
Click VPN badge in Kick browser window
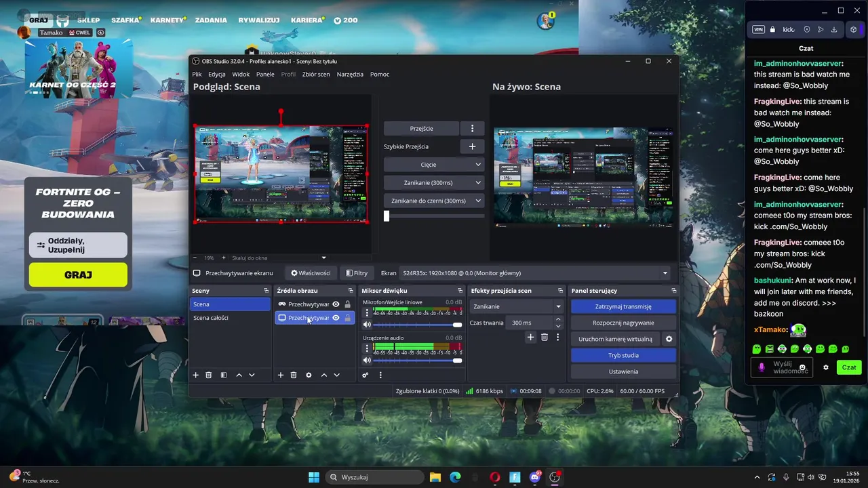(x=758, y=30)
